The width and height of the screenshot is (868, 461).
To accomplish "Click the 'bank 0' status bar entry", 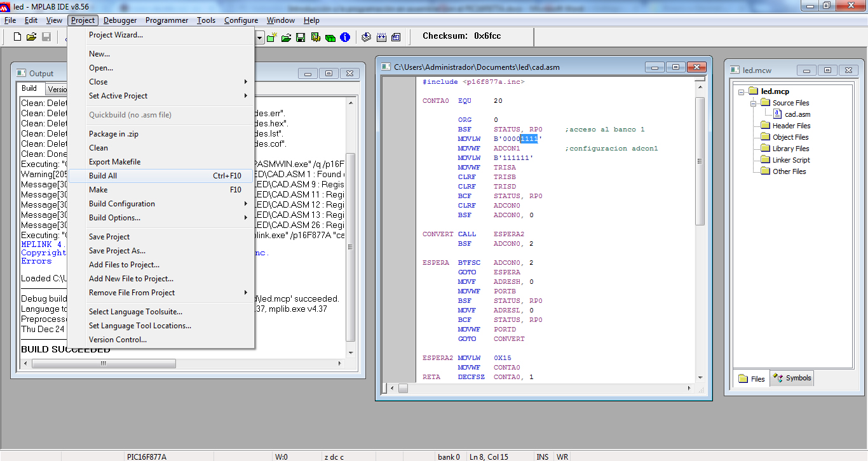I will tap(449, 457).
